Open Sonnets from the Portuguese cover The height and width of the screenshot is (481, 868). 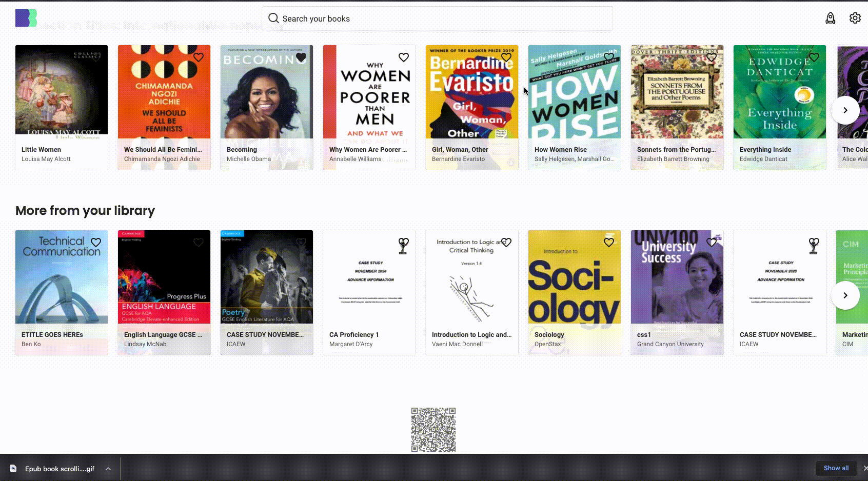tap(677, 92)
